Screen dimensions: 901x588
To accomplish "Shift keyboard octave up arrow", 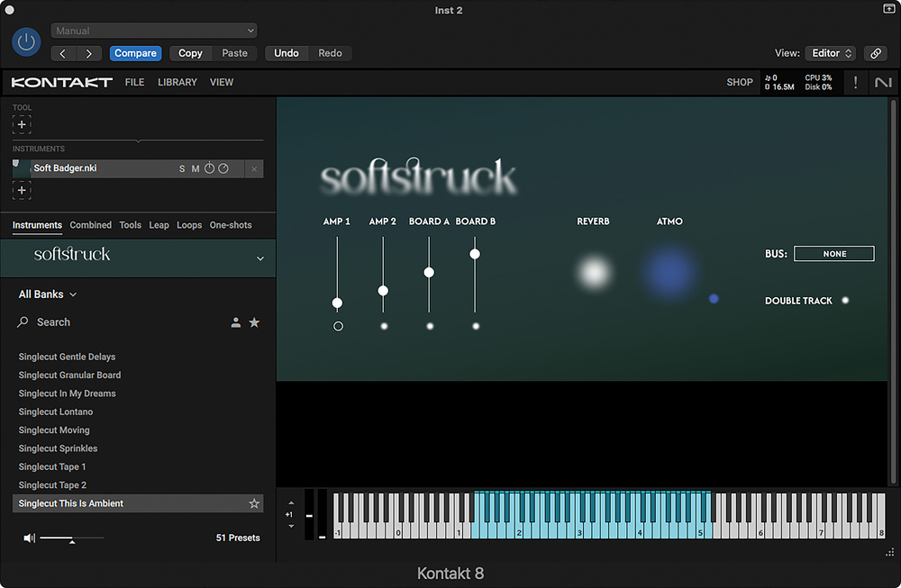I will (291, 503).
